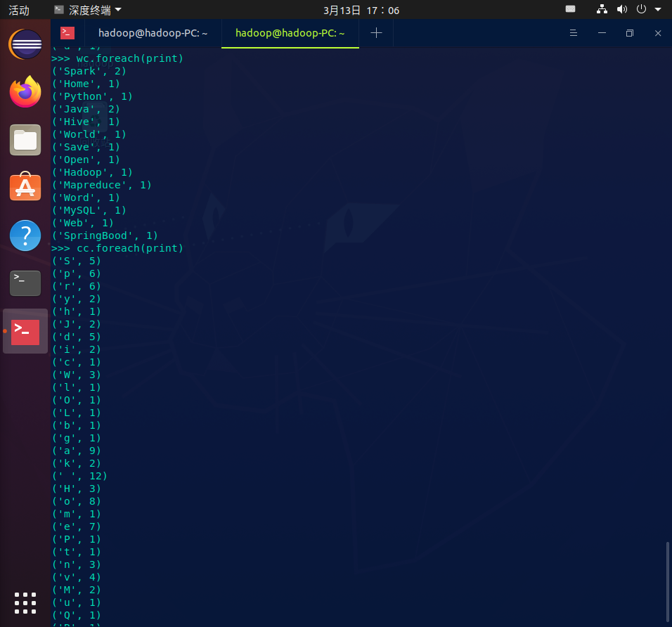
Task: Open the Files manager in dock
Action: 25,140
